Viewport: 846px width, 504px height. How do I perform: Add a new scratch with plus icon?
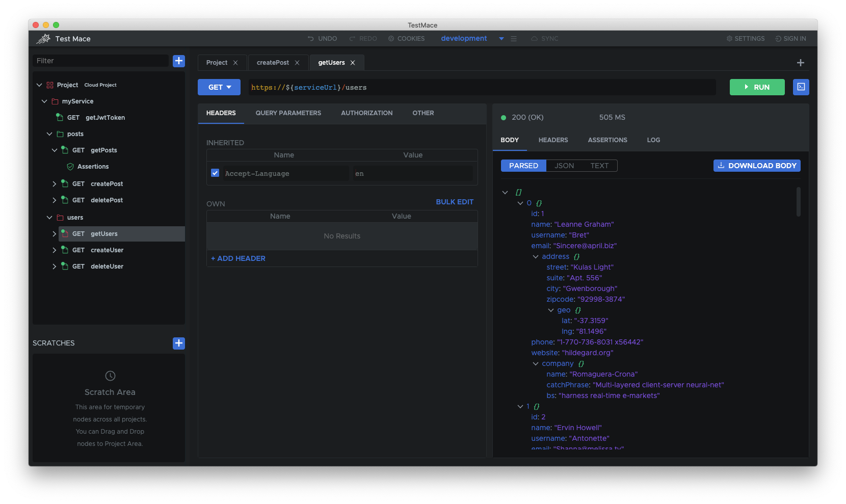tap(179, 343)
